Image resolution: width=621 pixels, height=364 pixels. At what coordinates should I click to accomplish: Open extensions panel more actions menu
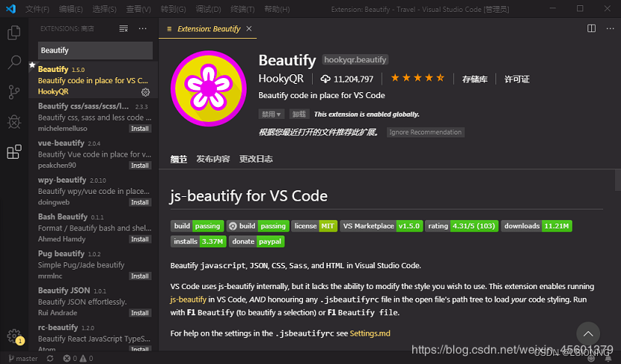pyautogui.click(x=143, y=28)
